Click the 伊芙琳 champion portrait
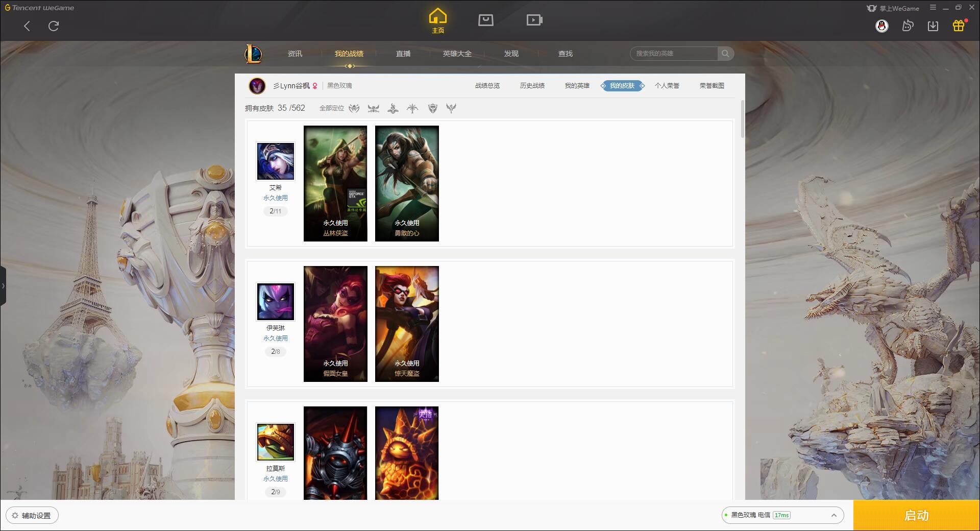This screenshot has width=980, height=531. [x=276, y=302]
